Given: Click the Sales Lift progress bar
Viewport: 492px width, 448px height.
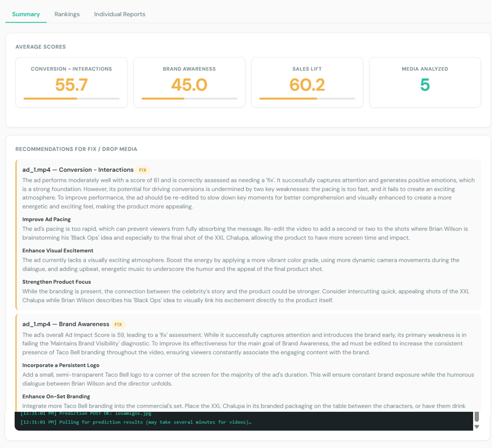Looking at the screenshot, I should click(x=307, y=98).
